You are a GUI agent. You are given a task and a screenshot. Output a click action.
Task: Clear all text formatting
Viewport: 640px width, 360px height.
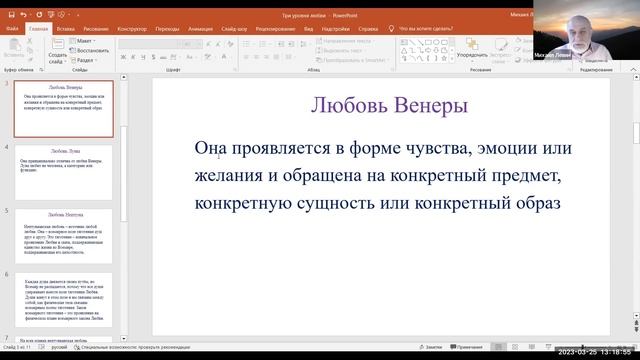tap(230, 44)
